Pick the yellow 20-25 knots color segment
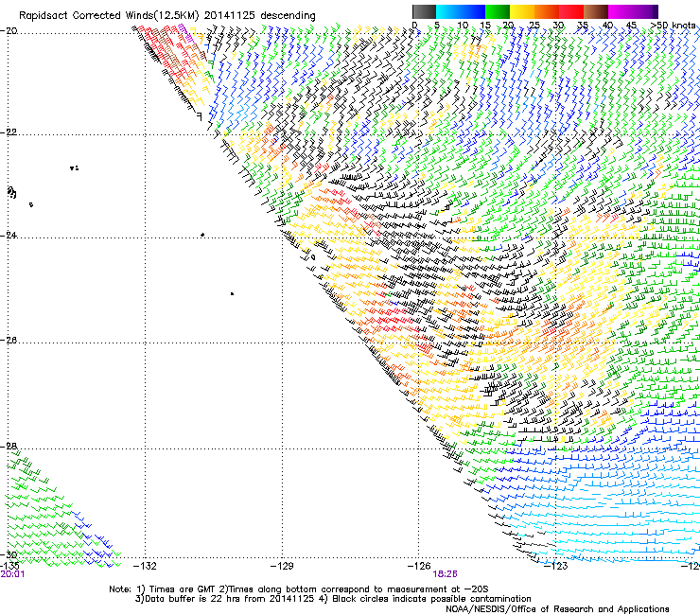Viewport: 700px width, 615px height. tap(522, 11)
